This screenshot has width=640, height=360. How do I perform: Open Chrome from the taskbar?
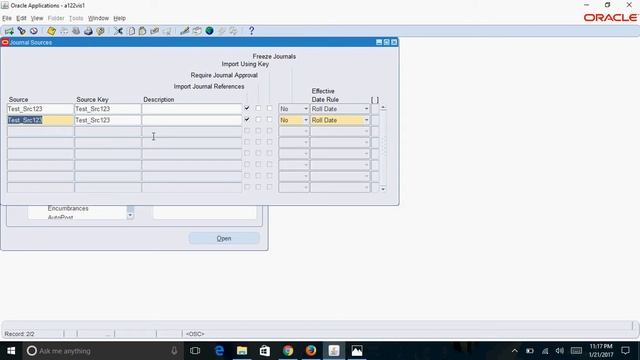[288, 351]
